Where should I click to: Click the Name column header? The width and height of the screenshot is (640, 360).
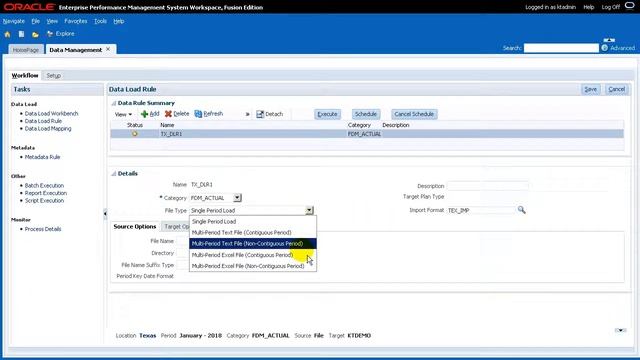[167, 125]
